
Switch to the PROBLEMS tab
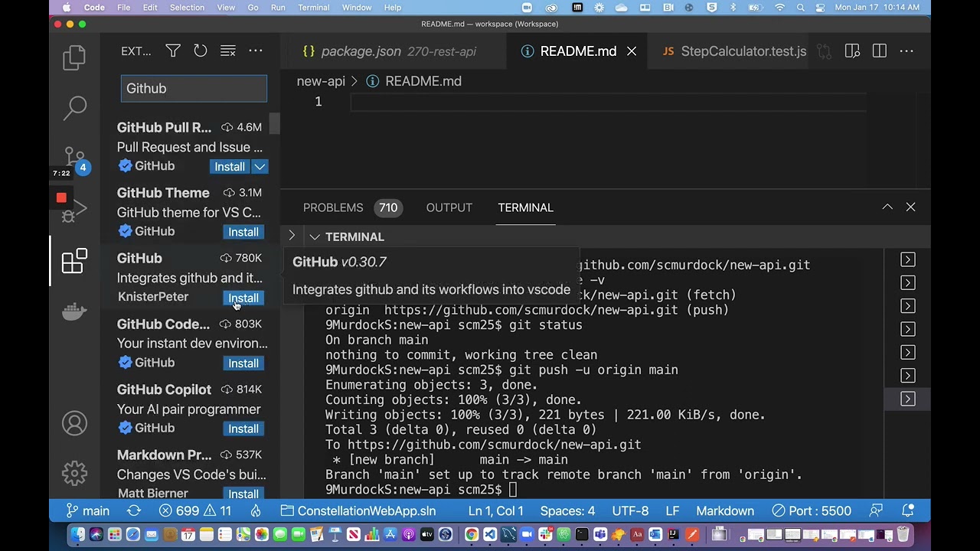click(333, 207)
